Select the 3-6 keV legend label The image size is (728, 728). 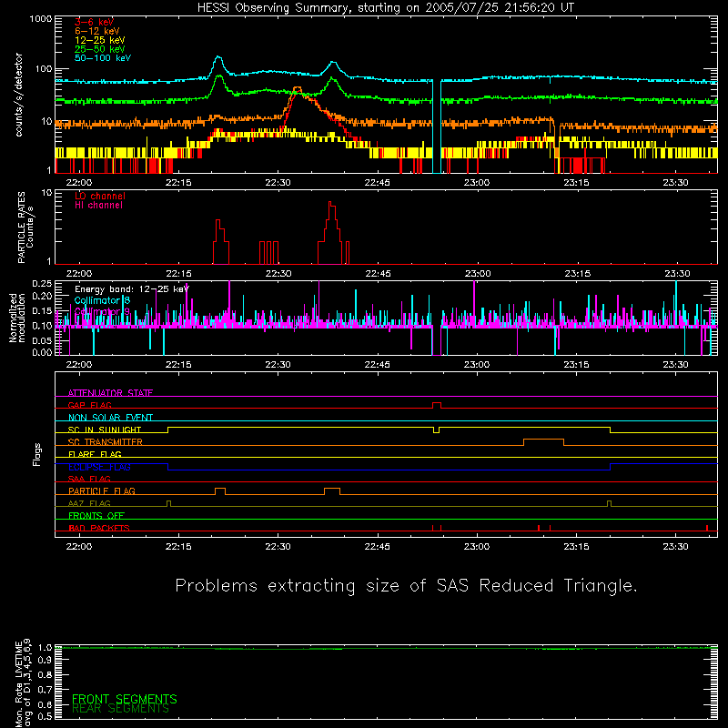(x=94, y=22)
